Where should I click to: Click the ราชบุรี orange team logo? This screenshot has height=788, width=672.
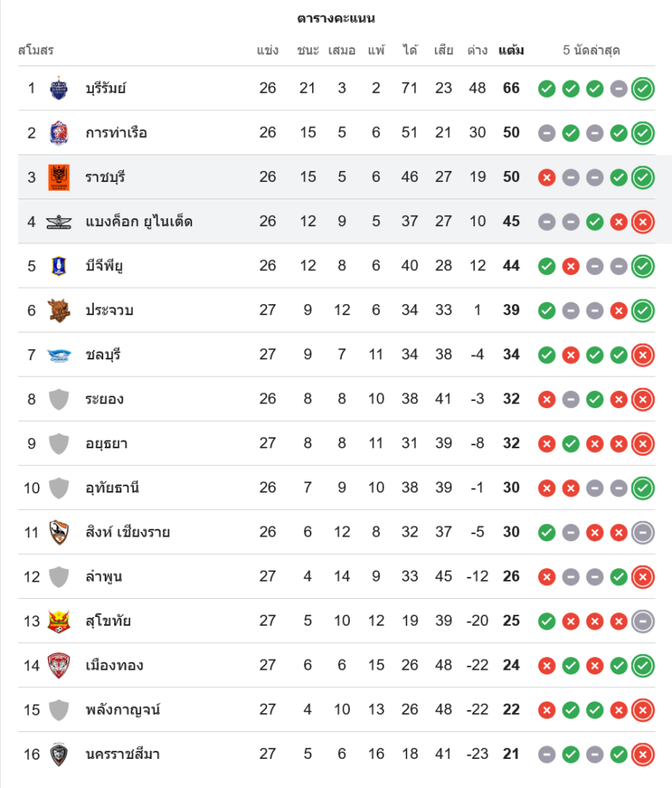pos(59,177)
